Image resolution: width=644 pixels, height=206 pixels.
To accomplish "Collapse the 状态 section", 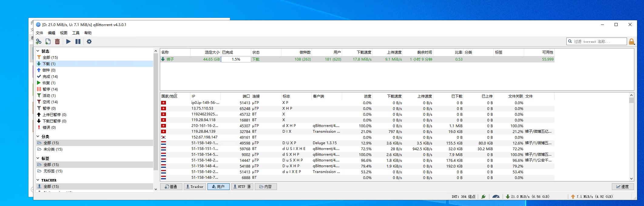I will click(x=38, y=51).
